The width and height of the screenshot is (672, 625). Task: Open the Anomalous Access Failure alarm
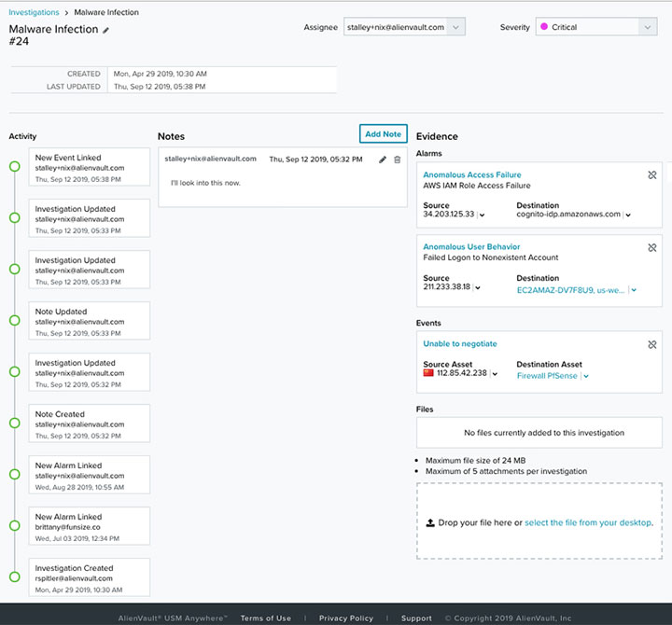(472, 174)
